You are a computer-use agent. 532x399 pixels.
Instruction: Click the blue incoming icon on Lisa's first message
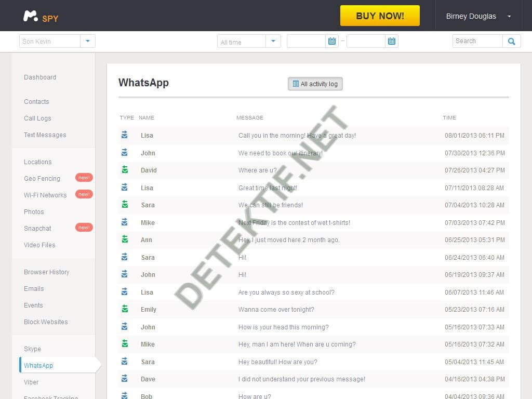point(125,135)
